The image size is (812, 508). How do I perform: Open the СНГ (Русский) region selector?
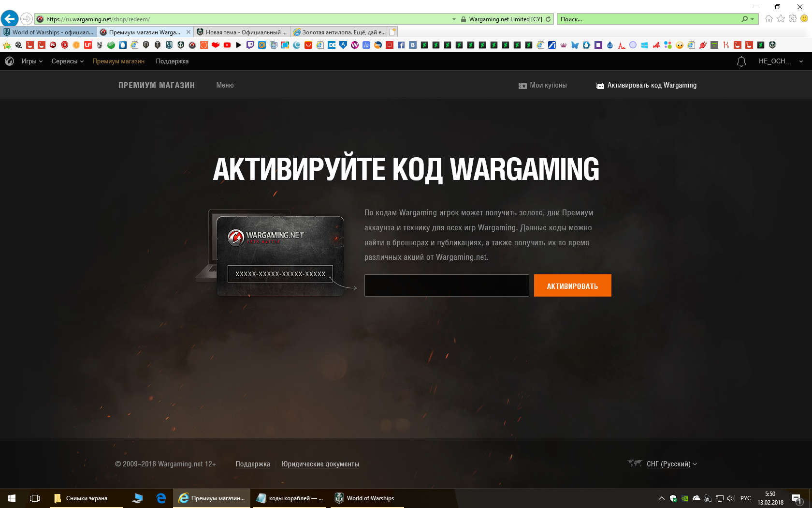[x=672, y=464]
